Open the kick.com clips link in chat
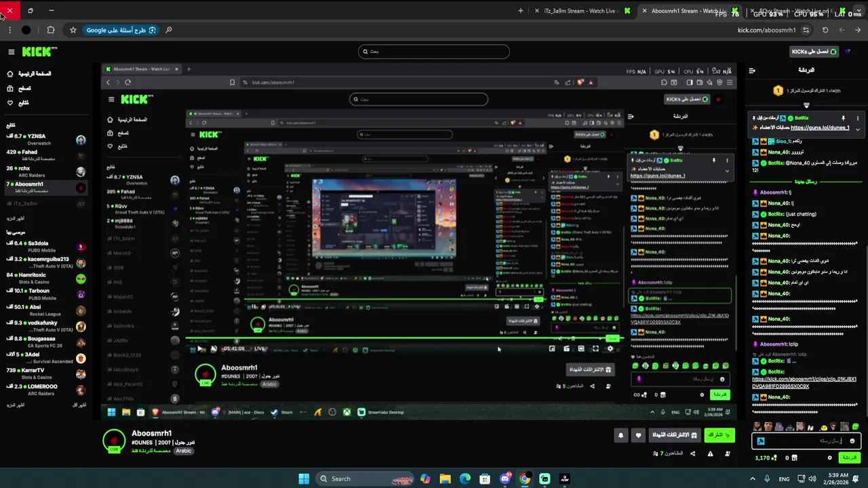The width and height of the screenshot is (868, 488). [804, 382]
